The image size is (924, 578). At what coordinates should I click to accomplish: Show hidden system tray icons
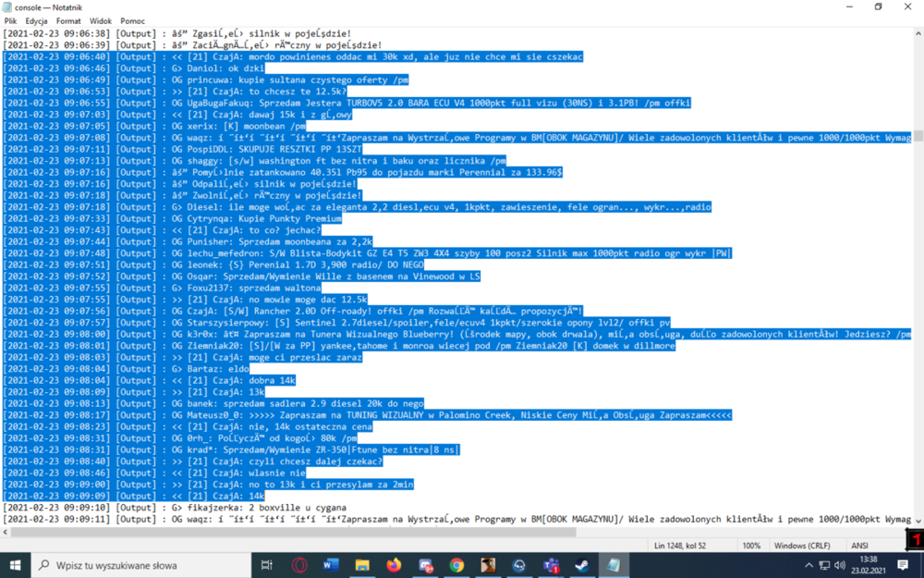tap(808, 565)
